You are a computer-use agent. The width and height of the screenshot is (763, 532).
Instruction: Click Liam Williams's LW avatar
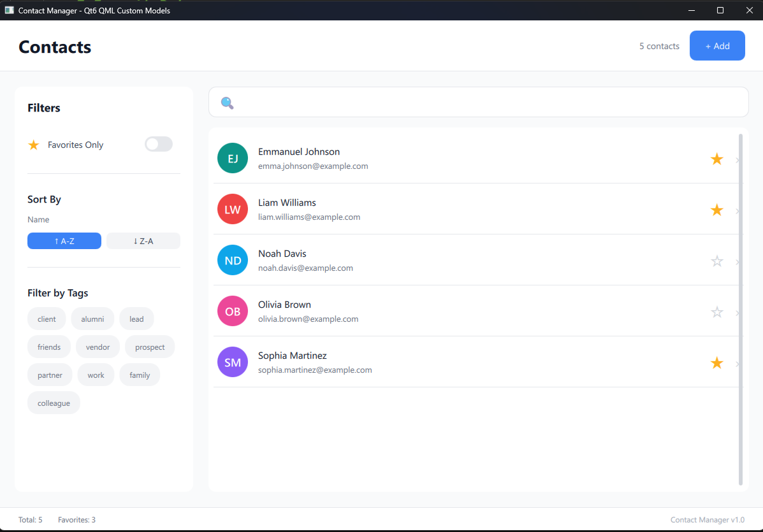click(x=233, y=209)
